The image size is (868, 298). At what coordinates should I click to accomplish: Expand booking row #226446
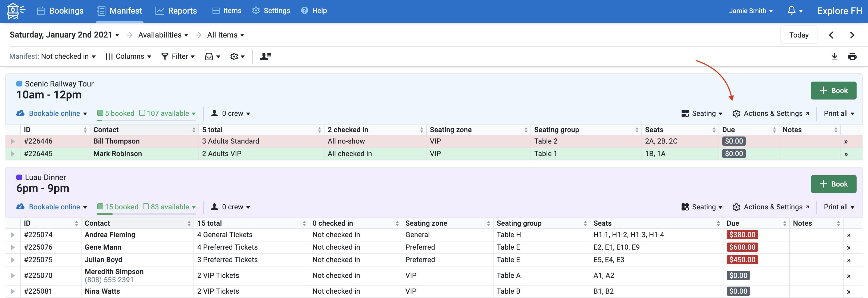coord(13,141)
